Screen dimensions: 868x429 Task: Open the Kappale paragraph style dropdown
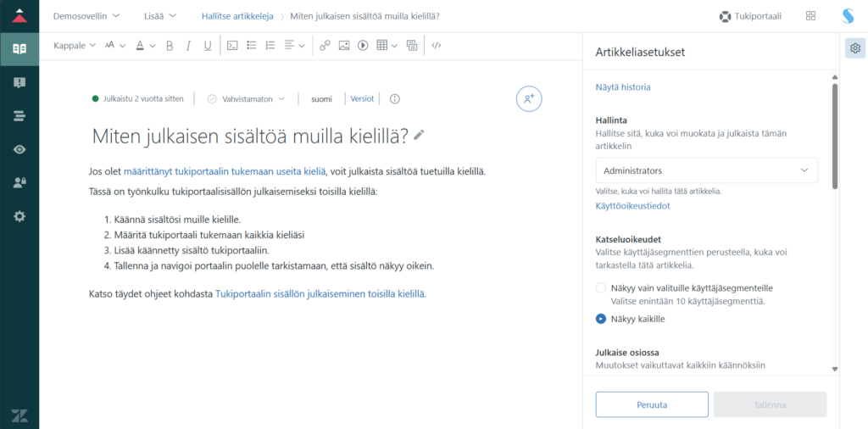tap(75, 46)
